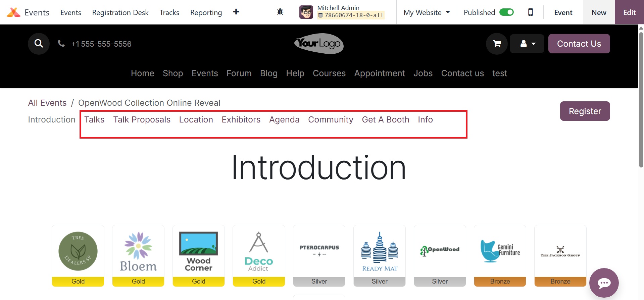Switch to mobile preview phone icon
Viewport: 644px width, 300px height.
(531, 12)
